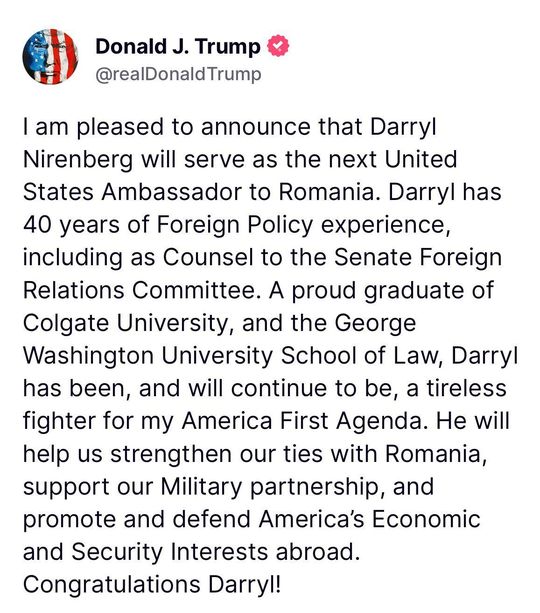
Task: Click the number "40" in the post
Action: point(37,225)
